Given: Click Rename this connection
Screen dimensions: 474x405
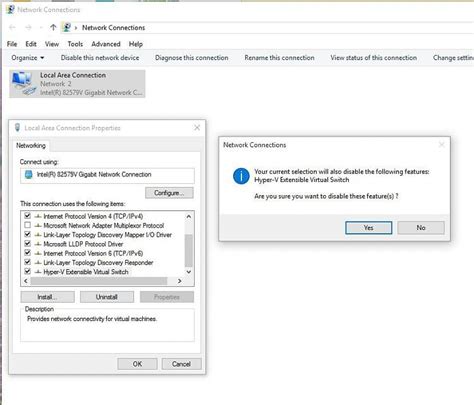Looking at the screenshot, I should 279,58.
